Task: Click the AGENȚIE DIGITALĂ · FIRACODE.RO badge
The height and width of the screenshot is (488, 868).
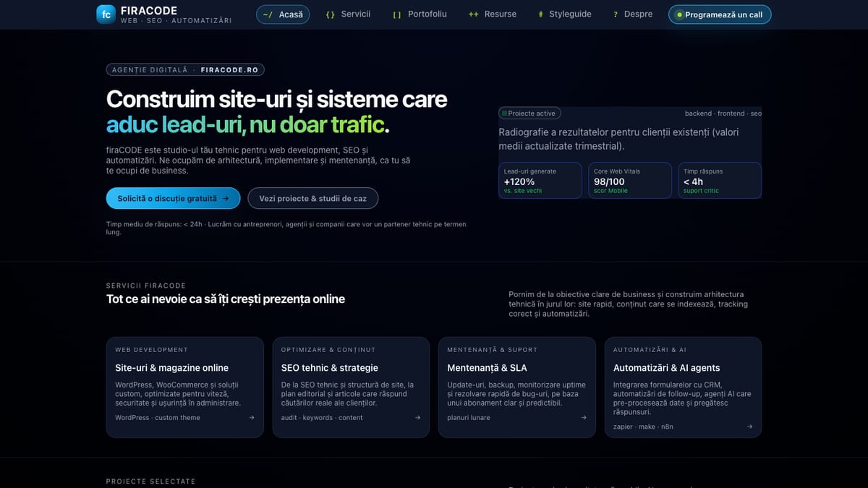Action: click(x=185, y=70)
